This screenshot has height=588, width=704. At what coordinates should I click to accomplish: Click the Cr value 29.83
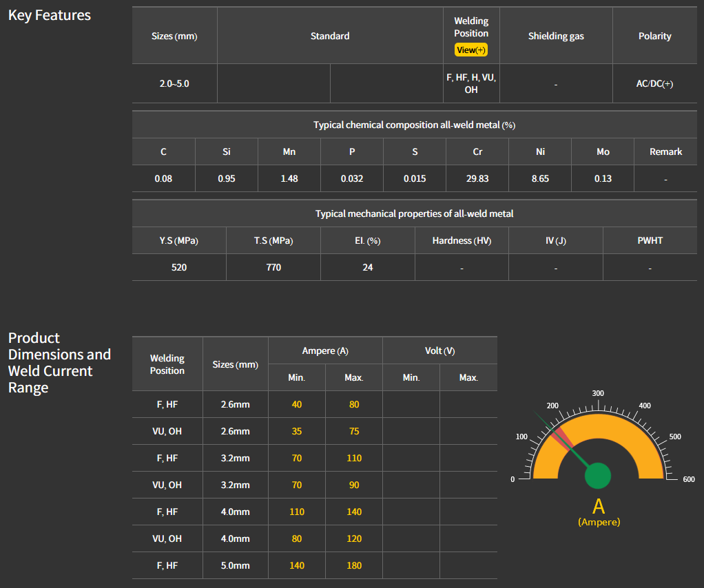(477, 178)
